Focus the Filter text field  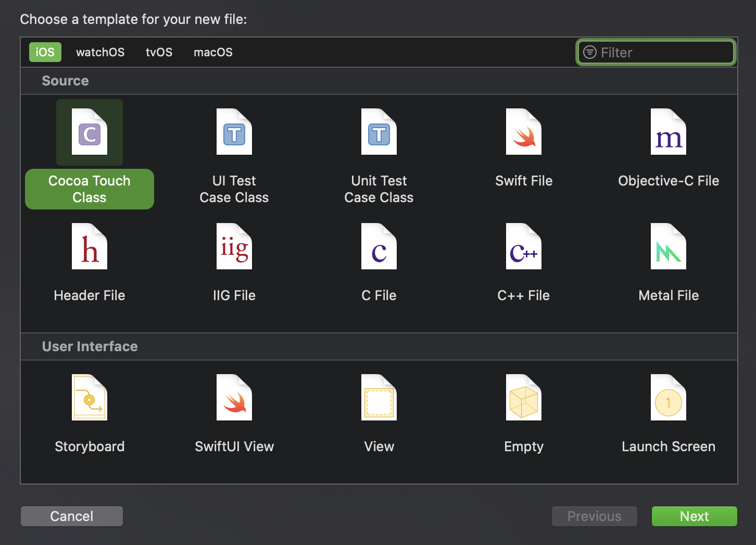coord(656,52)
